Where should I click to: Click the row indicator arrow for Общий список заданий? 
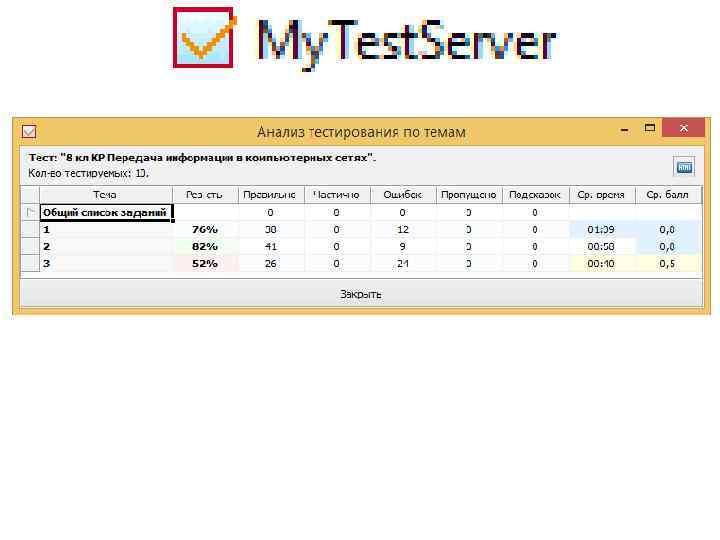[x=30, y=212]
